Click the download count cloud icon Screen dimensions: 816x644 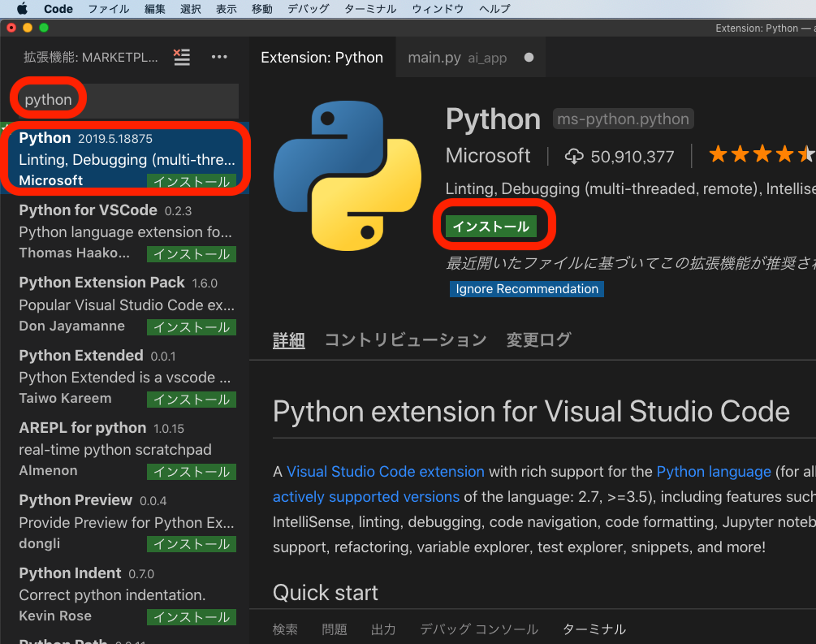573,156
